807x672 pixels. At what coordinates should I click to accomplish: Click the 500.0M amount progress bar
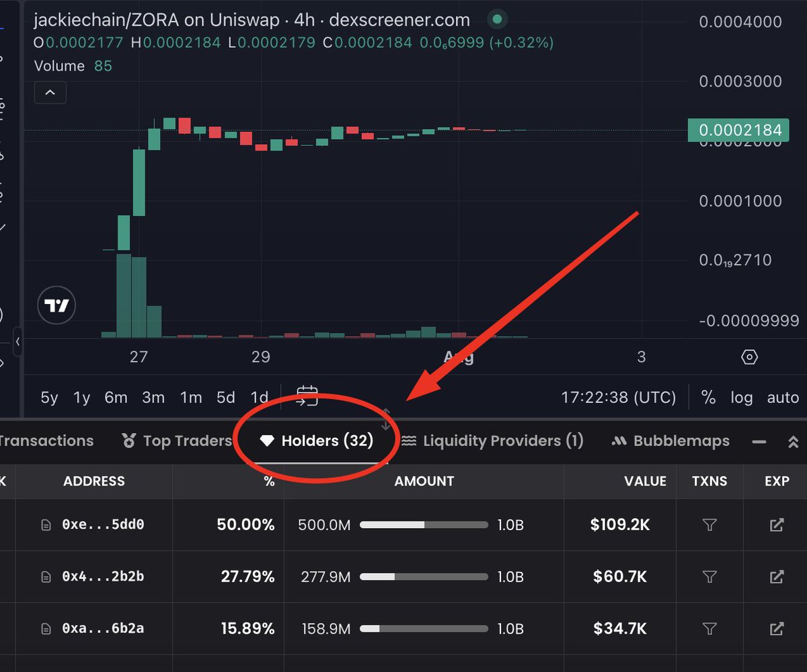[x=424, y=525]
